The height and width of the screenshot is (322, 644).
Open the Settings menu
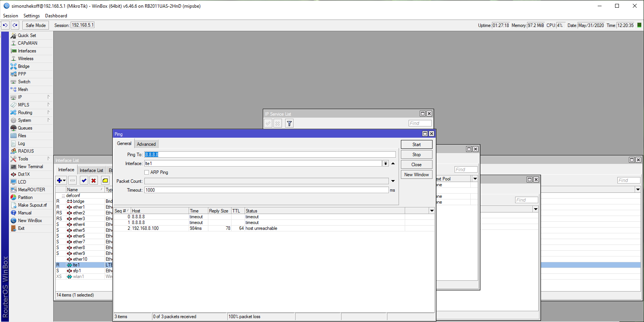32,16
